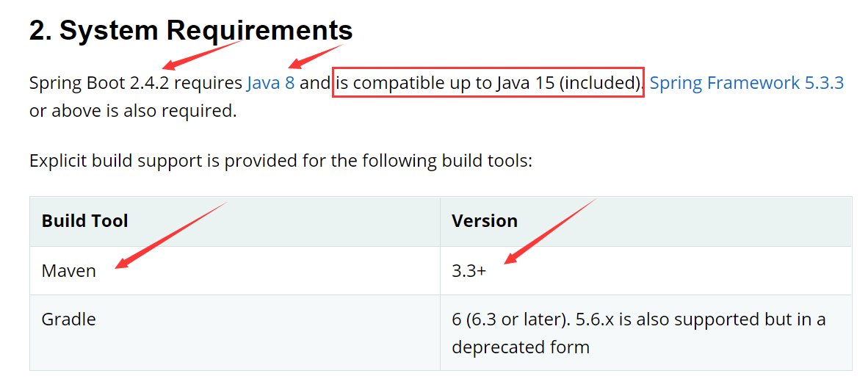This screenshot has width=868, height=390.
Task: Click the 'or above is also required' text
Action: (133, 112)
